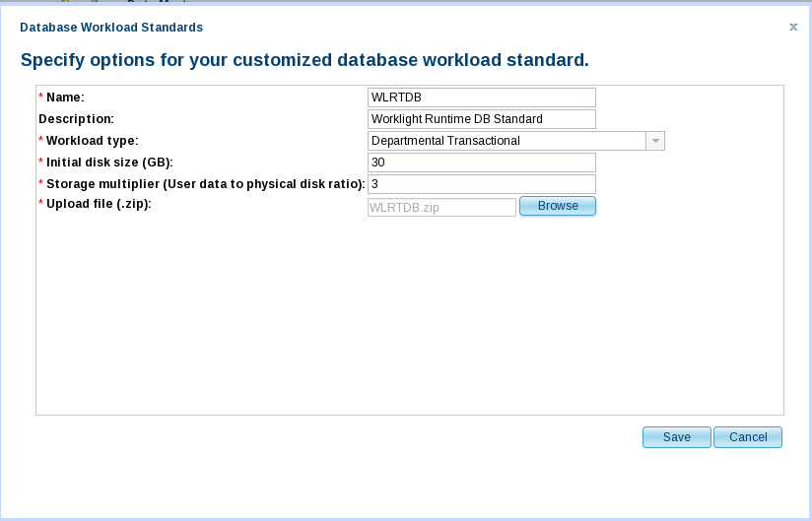
Task: Click the Name label
Action: [65, 98]
